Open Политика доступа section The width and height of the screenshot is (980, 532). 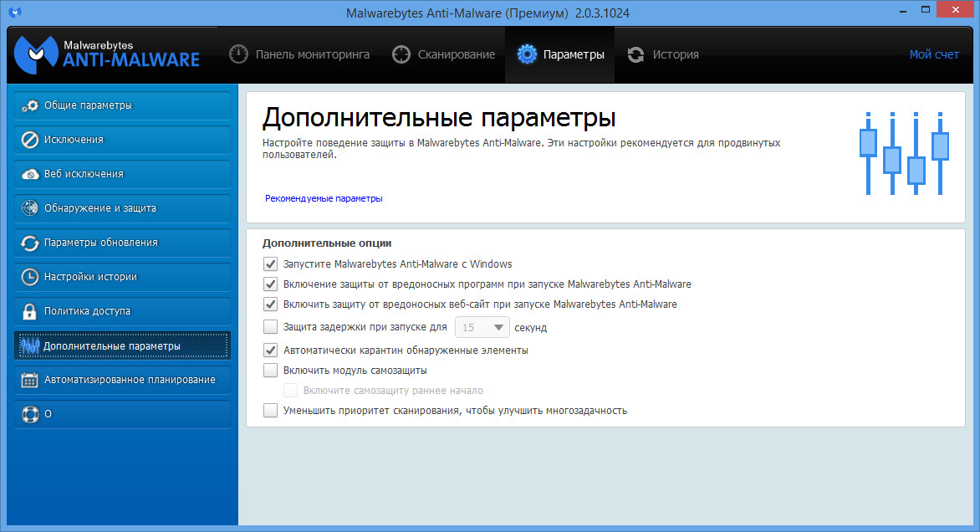pos(122,311)
